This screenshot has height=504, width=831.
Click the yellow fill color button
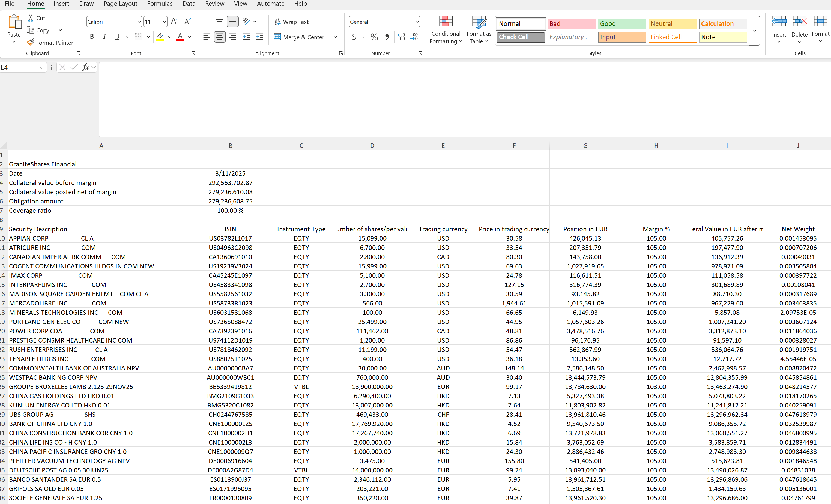pos(160,37)
